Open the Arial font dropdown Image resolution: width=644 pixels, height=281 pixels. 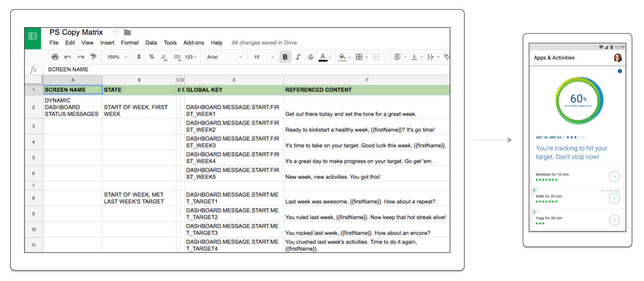(x=224, y=57)
